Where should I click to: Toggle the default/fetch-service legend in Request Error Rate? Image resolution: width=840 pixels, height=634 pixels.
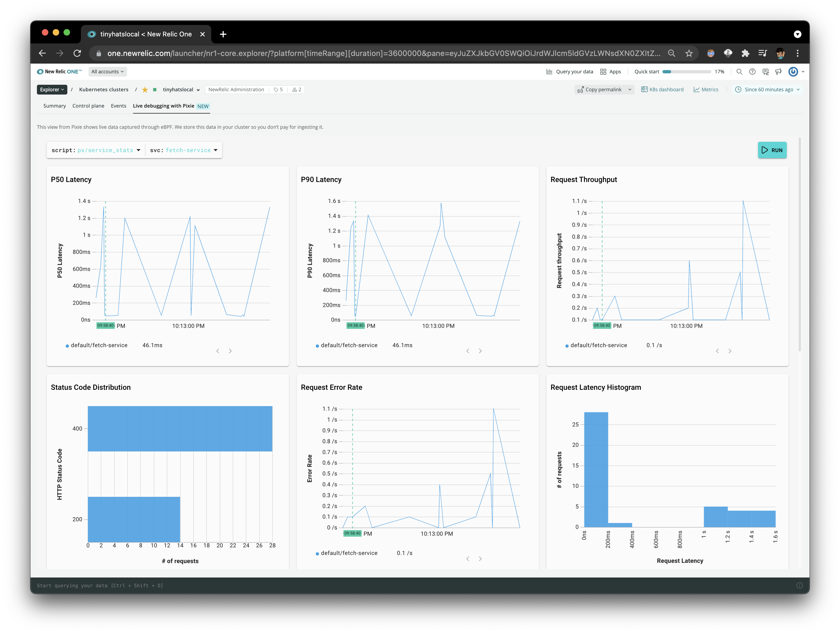[x=349, y=553]
